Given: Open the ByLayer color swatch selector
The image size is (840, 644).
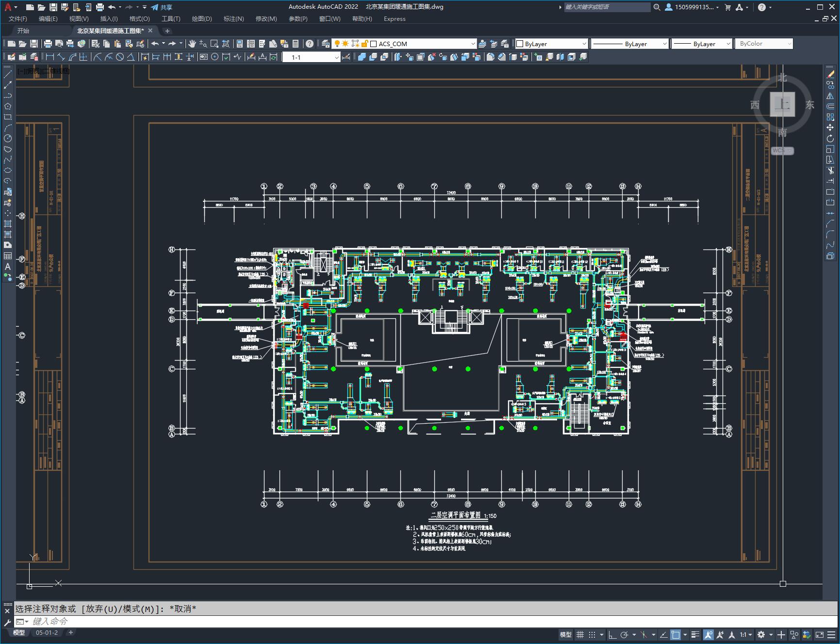Looking at the screenshot, I should click(551, 44).
